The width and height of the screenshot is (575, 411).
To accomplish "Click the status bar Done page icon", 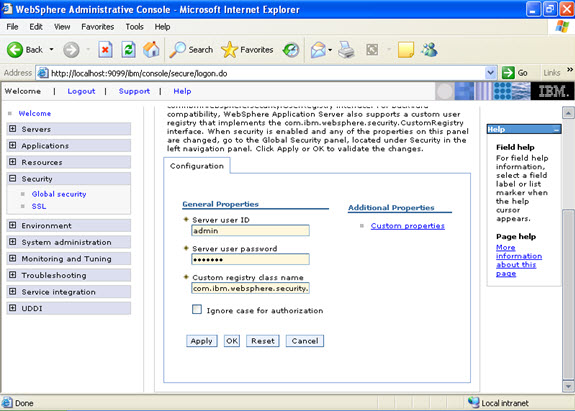I will [x=7, y=403].
